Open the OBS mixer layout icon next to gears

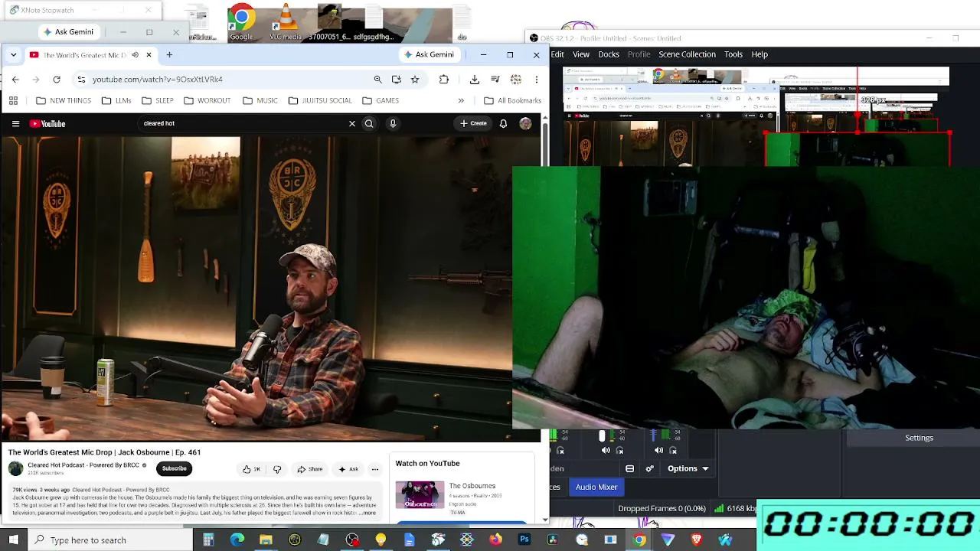point(629,468)
